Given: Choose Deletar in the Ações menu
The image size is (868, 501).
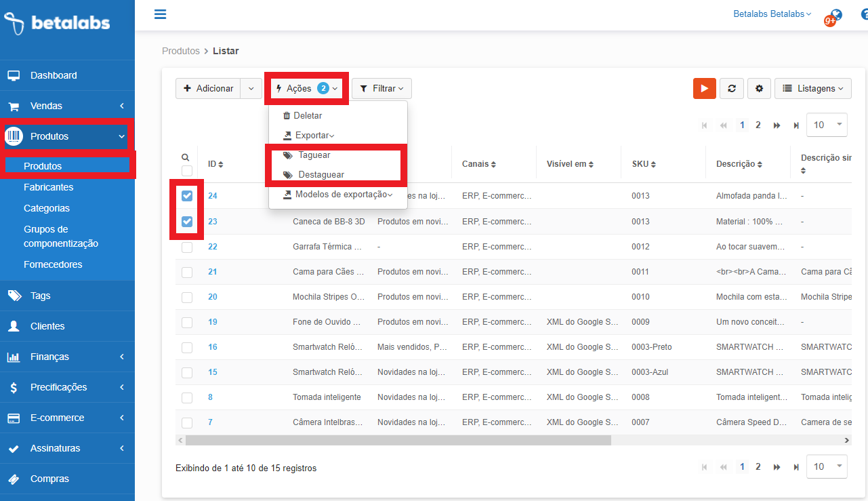Looking at the screenshot, I should pyautogui.click(x=307, y=116).
